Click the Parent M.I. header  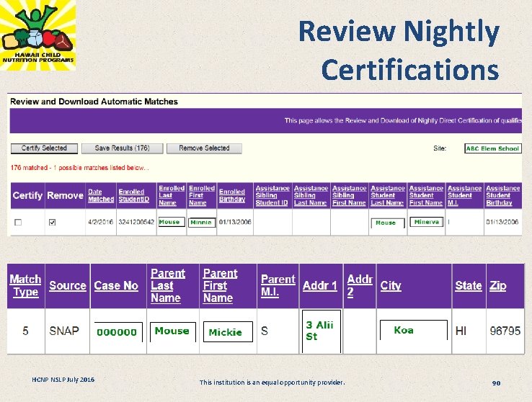pyautogui.click(x=278, y=285)
